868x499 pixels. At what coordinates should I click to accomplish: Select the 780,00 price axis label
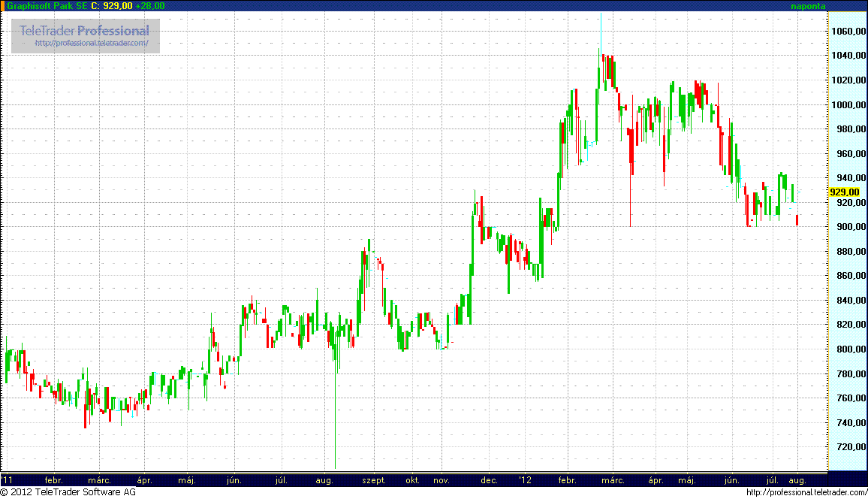pos(851,373)
